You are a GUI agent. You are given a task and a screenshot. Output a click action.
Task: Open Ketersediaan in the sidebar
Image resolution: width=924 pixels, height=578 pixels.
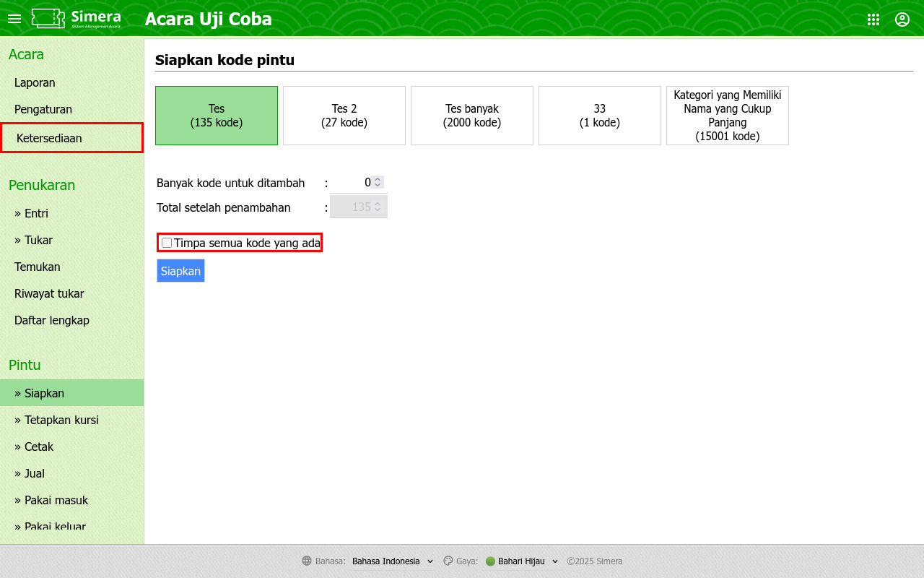click(72, 138)
